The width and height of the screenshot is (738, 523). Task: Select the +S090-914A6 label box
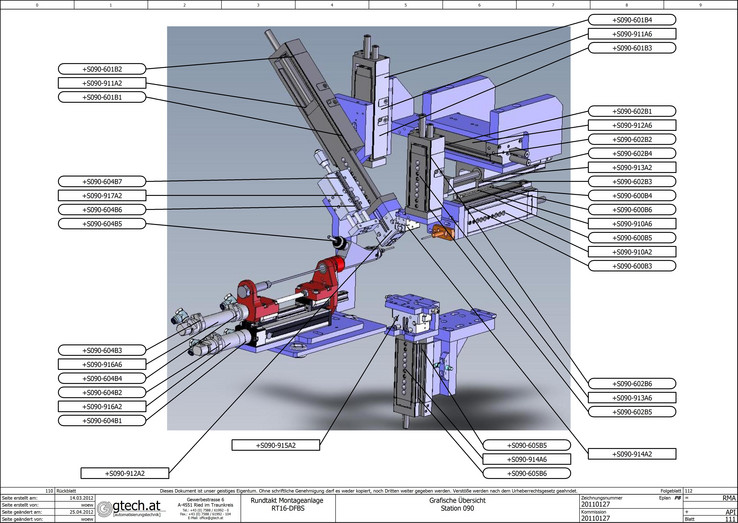click(527, 459)
